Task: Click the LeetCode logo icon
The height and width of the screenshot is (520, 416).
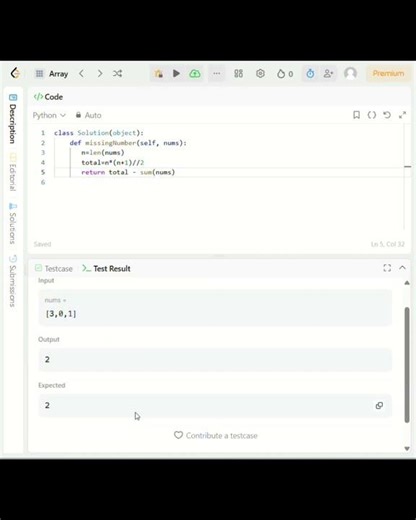Action: pyautogui.click(x=15, y=73)
